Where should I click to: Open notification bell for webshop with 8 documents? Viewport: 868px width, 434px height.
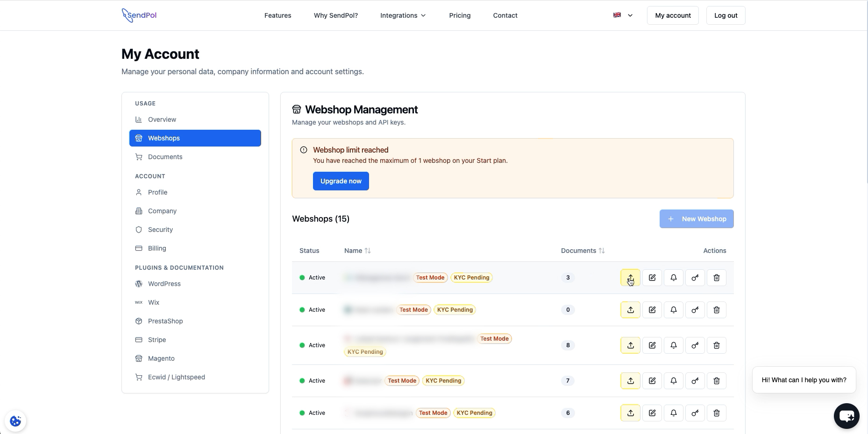(673, 345)
